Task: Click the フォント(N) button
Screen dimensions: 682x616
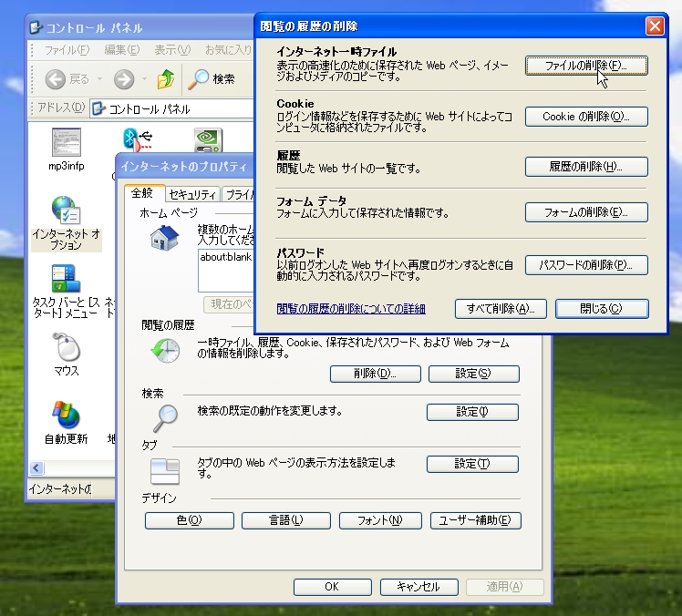Action: 380,520
